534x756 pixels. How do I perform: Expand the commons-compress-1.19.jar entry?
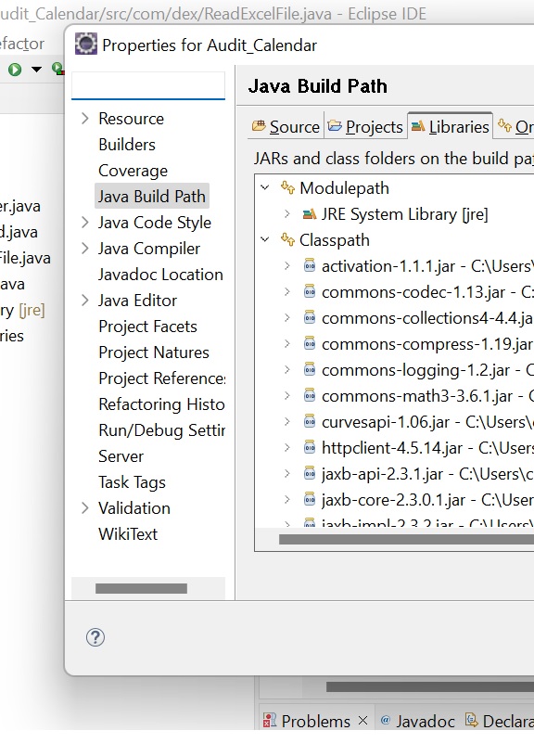[x=287, y=344]
